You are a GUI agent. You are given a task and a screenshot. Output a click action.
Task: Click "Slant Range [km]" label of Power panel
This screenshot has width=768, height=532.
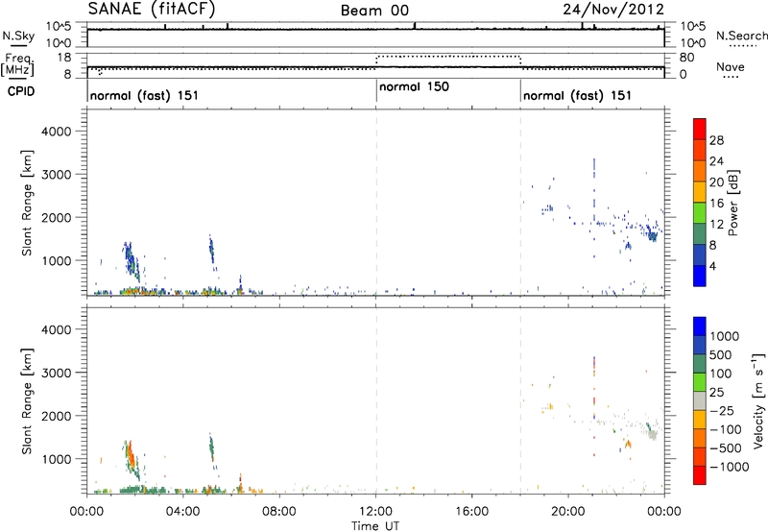(x=27, y=203)
